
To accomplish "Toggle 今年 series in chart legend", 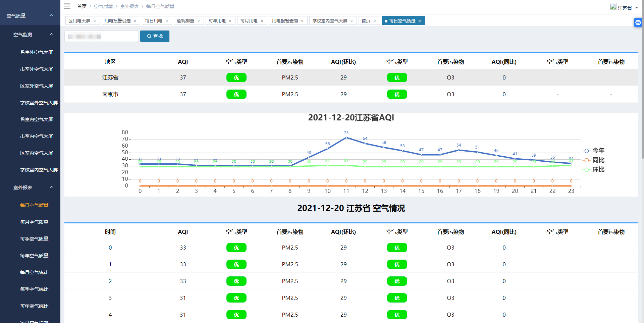I will pos(594,151).
